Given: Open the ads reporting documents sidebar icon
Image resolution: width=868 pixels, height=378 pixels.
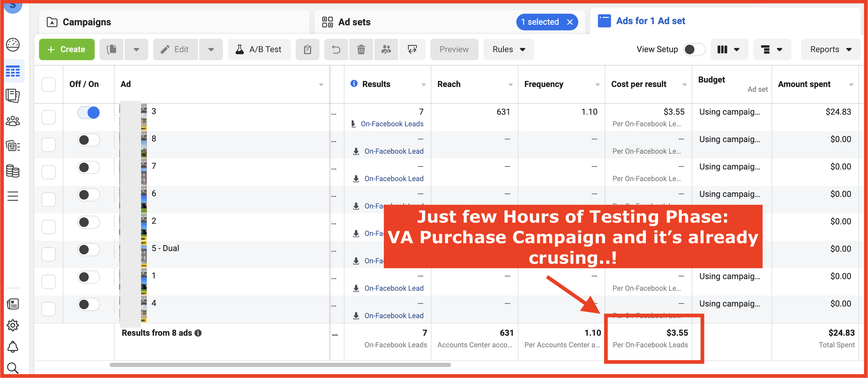Looking at the screenshot, I should [13, 96].
